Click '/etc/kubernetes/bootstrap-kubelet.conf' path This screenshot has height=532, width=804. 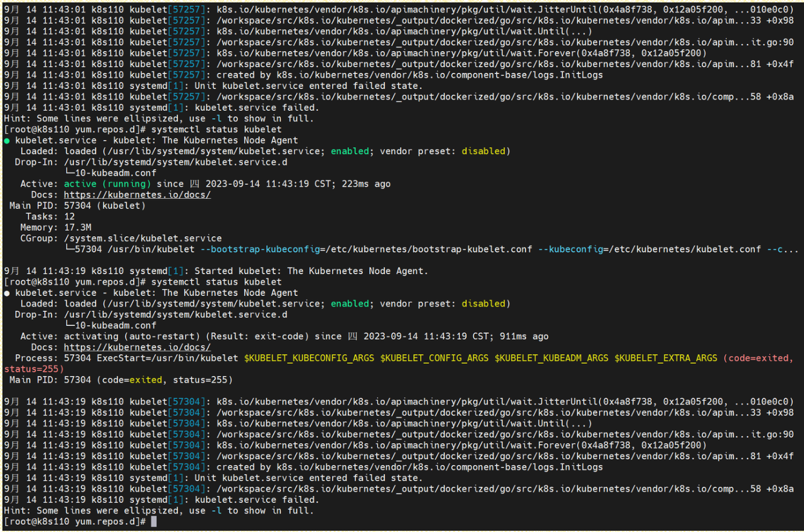(x=429, y=249)
